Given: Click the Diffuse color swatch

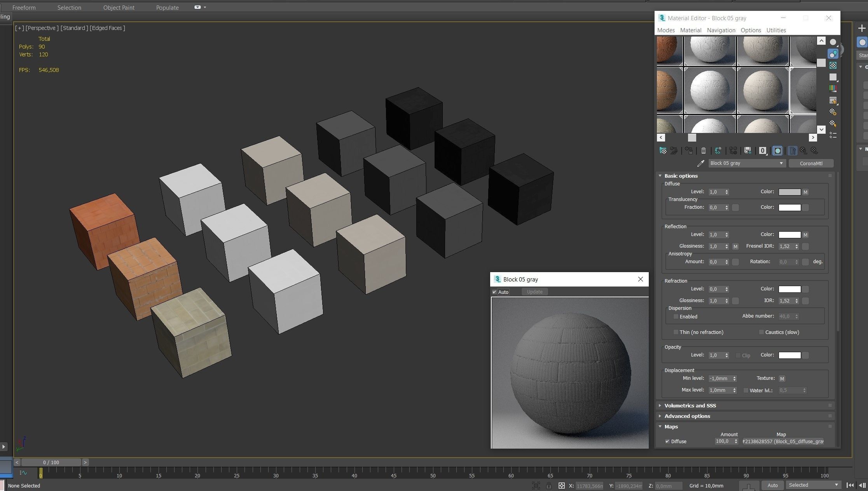Looking at the screenshot, I should coord(789,192).
